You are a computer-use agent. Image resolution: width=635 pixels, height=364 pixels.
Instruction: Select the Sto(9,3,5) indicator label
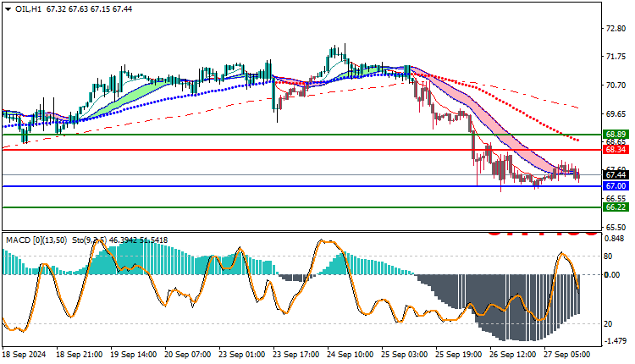tap(90, 240)
